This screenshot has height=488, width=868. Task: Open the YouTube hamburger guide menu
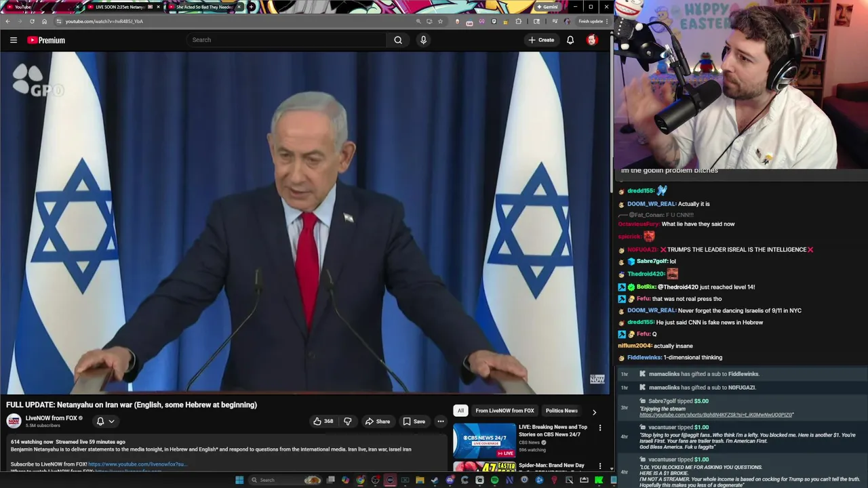14,40
